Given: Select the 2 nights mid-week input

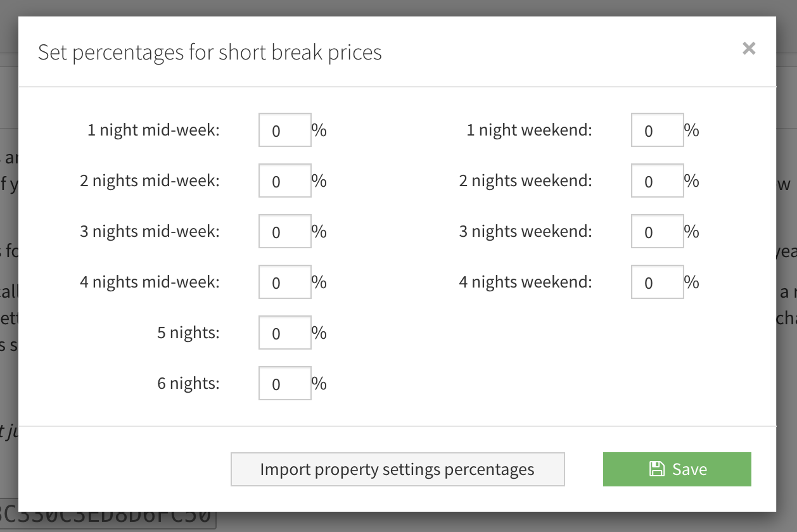Looking at the screenshot, I should pyautogui.click(x=285, y=180).
